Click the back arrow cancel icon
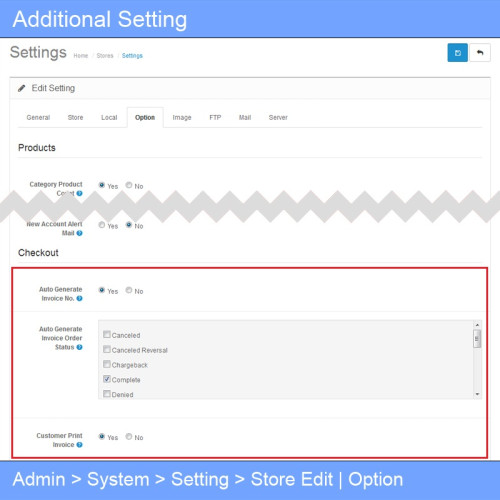This screenshot has width=500, height=500. pyautogui.click(x=480, y=53)
